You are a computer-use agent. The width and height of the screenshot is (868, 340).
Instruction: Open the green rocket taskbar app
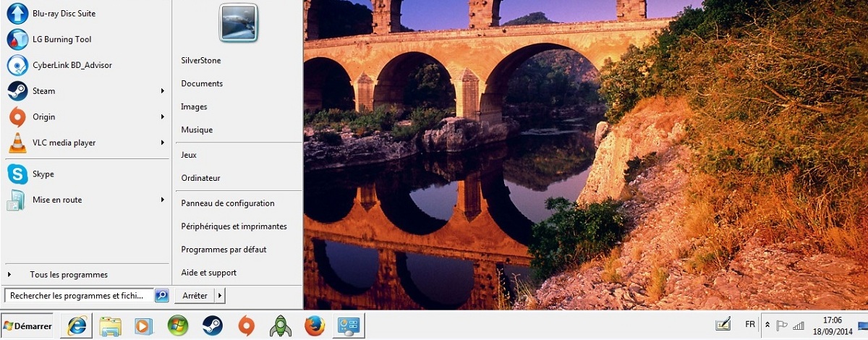(280, 326)
